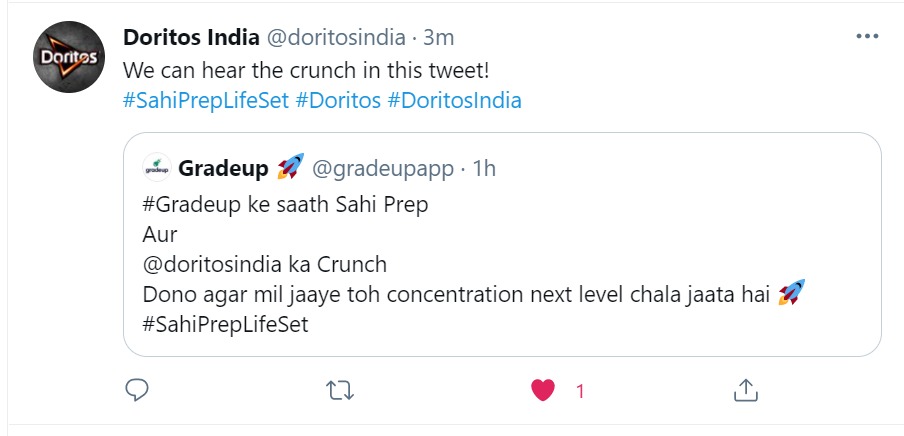Open the #DoritosIndia hashtag link

coord(454,101)
